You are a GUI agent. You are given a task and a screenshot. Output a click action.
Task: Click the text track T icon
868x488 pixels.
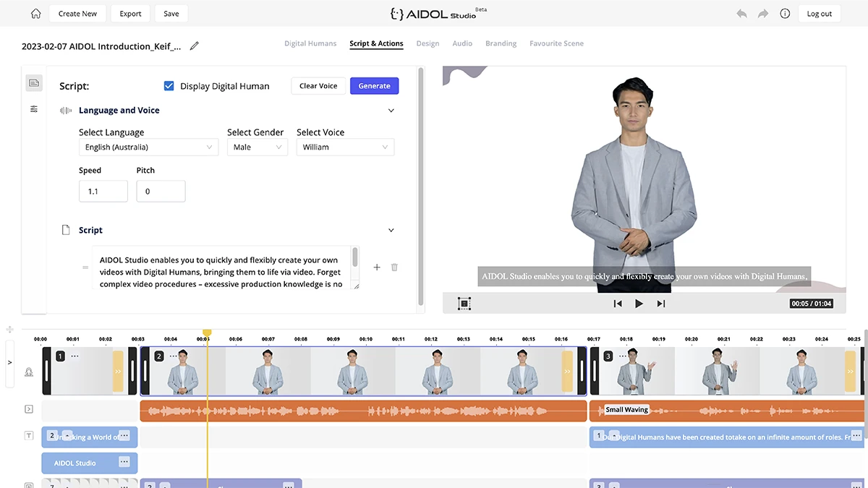tap(29, 435)
